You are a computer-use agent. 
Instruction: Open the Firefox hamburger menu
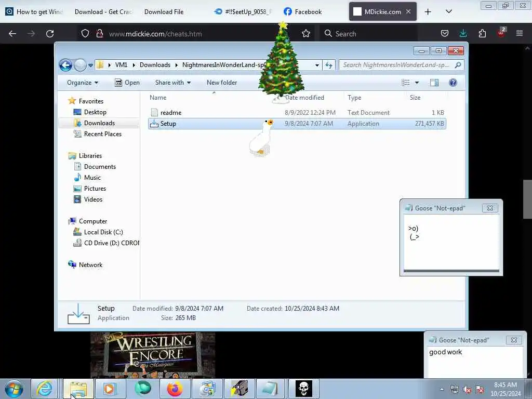(x=520, y=33)
